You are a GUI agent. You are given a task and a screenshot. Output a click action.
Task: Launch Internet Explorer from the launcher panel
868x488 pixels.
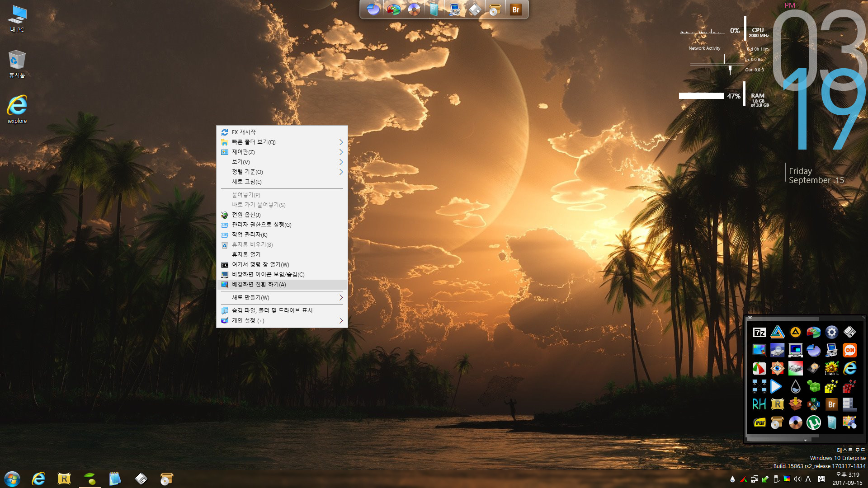(x=849, y=368)
